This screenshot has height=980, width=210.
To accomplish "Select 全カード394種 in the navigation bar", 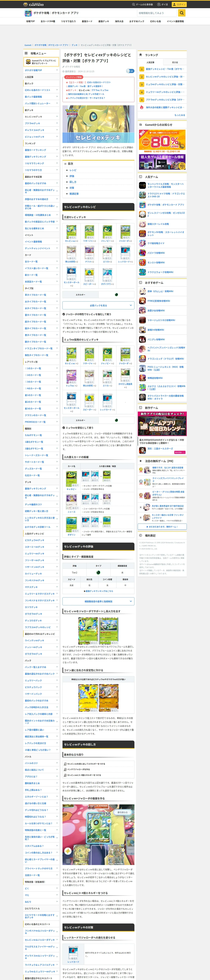I will click(x=48, y=21).
